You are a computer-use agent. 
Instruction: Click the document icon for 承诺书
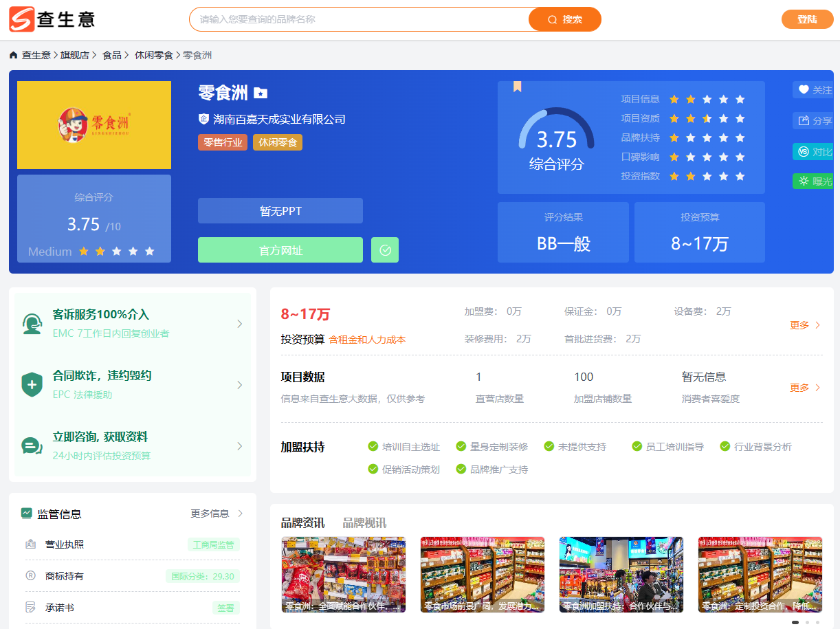(30, 608)
